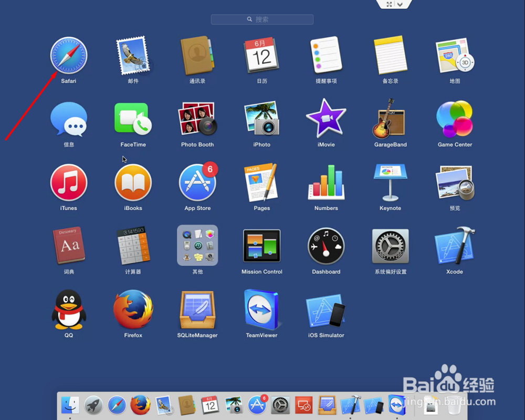Screen dimensions: 525x420
Task: Launch 计算器 Calculator app
Action: click(133, 245)
